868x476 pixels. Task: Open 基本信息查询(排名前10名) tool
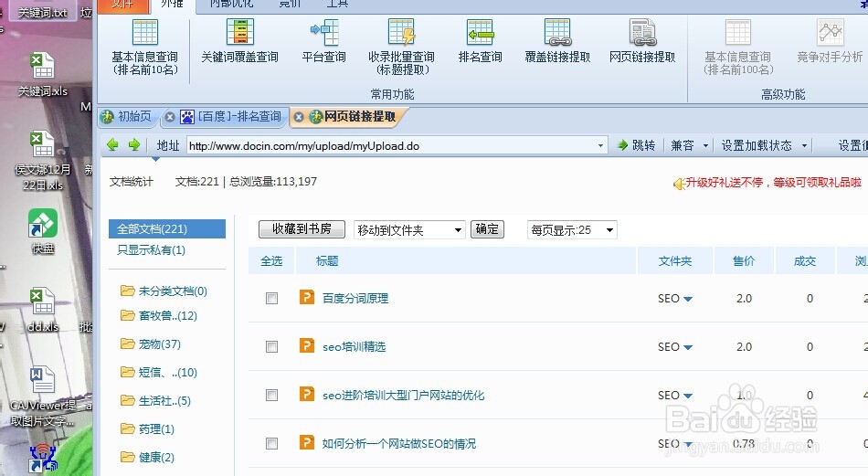point(145,48)
